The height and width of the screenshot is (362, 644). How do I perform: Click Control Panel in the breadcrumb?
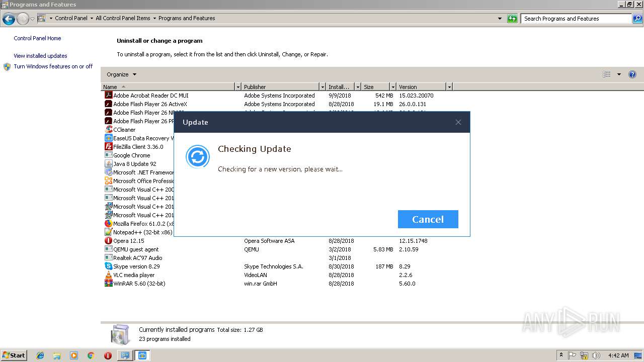click(x=71, y=18)
